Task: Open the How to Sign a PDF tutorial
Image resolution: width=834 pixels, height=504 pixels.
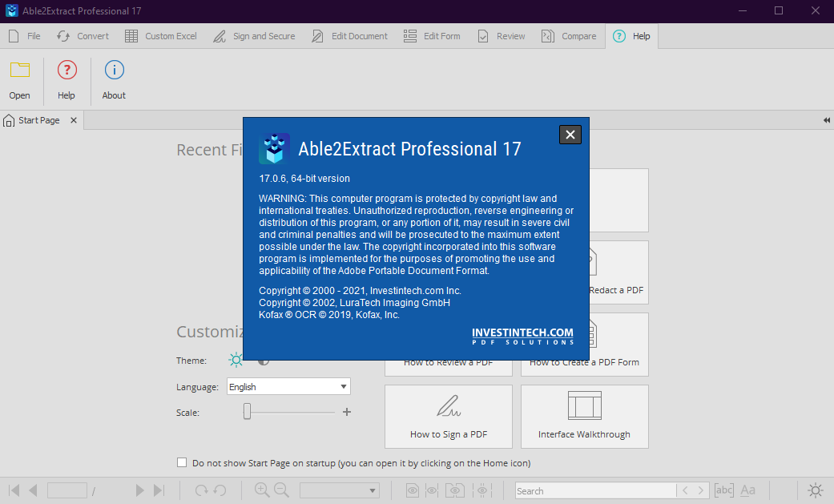Action: pyautogui.click(x=449, y=417)
